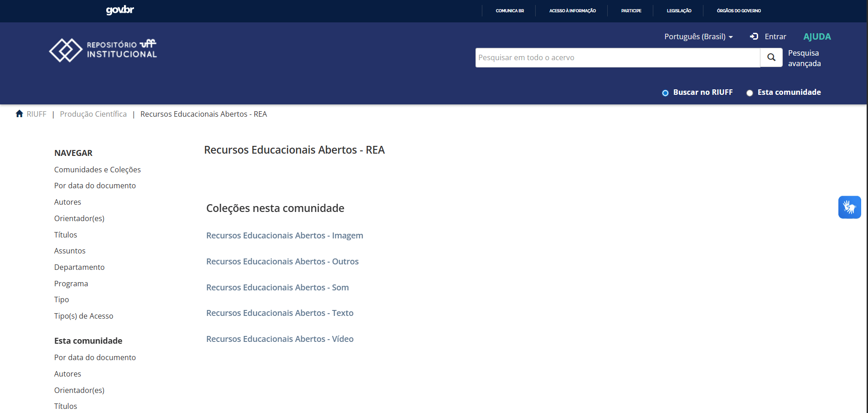The height and width of the screenshot is (413, 868).
Task: Browse by Tipo(s) de Acesso
Action: coord(83,316)
